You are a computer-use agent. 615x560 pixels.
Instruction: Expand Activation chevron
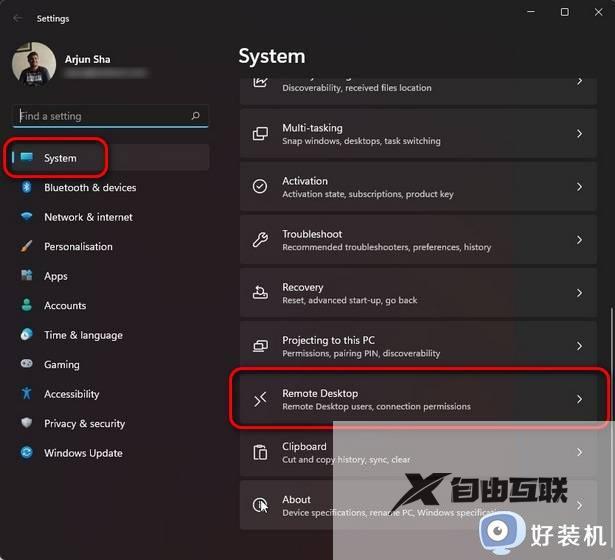[x=579, y=187]
